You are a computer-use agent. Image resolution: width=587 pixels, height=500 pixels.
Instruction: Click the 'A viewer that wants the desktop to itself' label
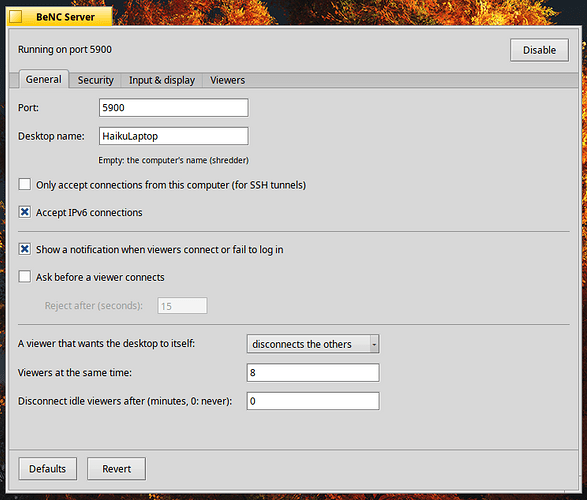pyautogui.click(x=106, y=344)
